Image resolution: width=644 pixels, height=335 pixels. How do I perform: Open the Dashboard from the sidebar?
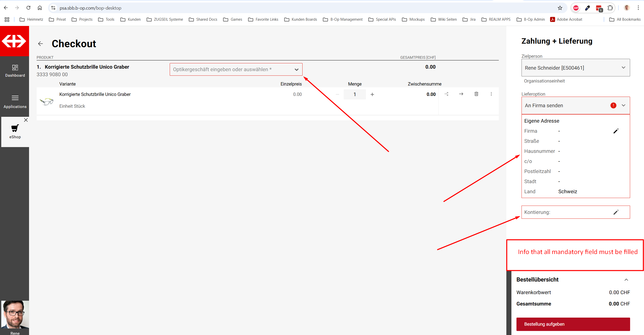[15, 71]
